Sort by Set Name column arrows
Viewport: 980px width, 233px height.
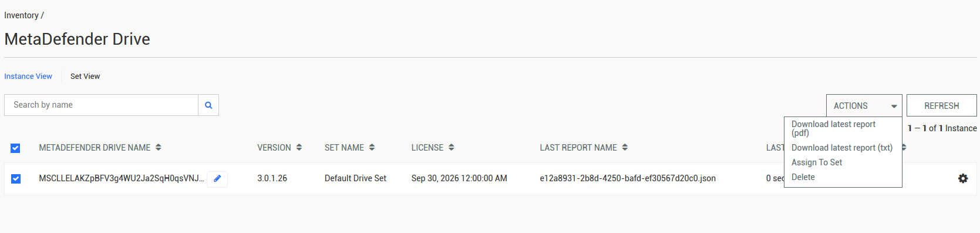[x=372, y=148]
